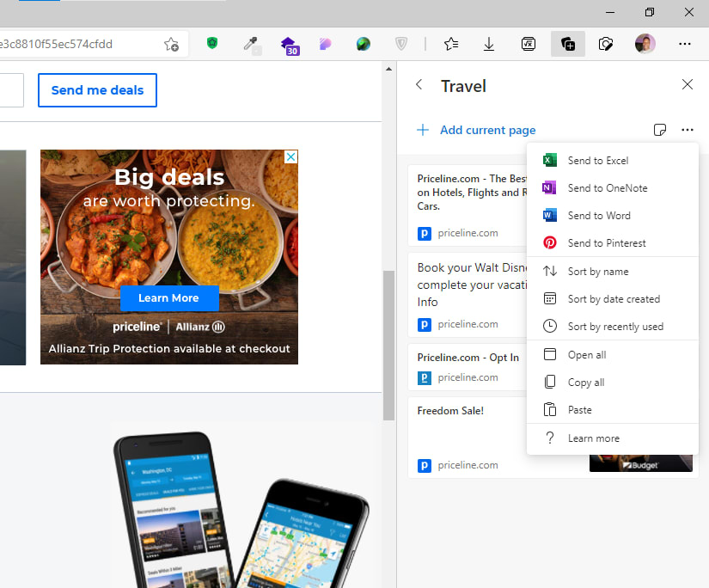
Task: Select Sort by recently used
Action: tap(613, 327)
